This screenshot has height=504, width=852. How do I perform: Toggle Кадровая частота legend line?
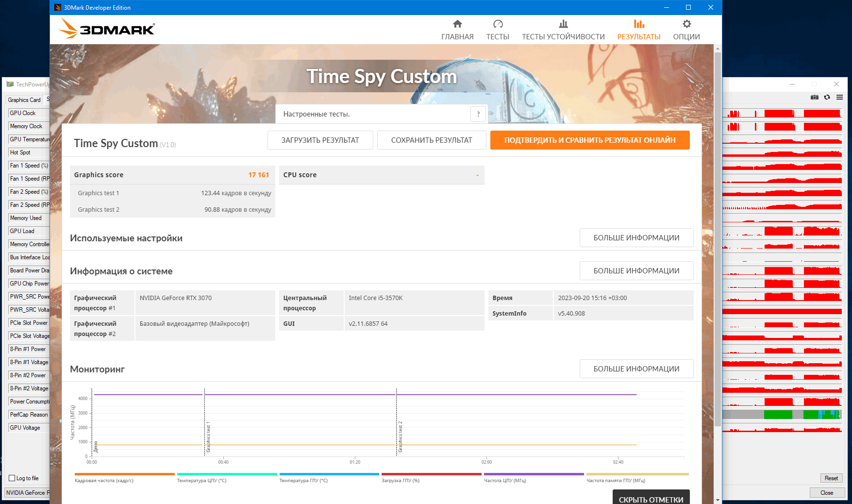[125, 478]
